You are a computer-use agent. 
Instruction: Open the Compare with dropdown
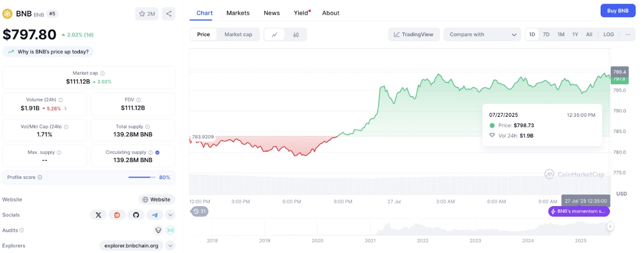pos(482,34)
